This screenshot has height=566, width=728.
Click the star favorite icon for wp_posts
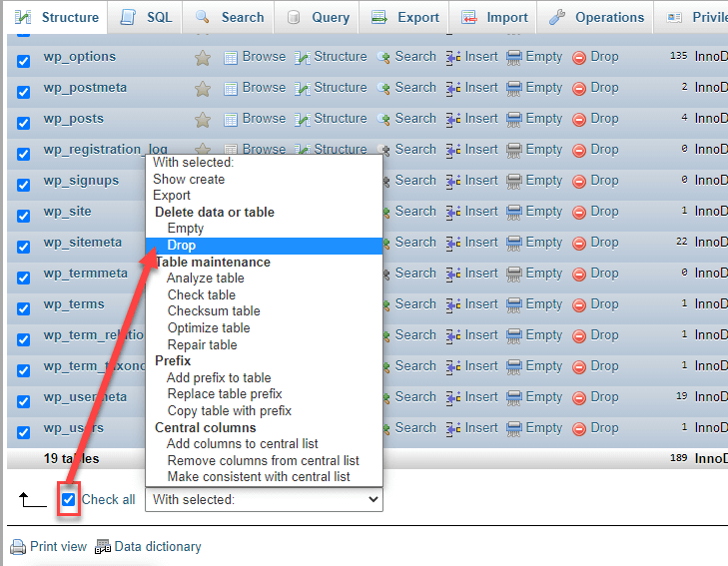click(x=203, y=120)
